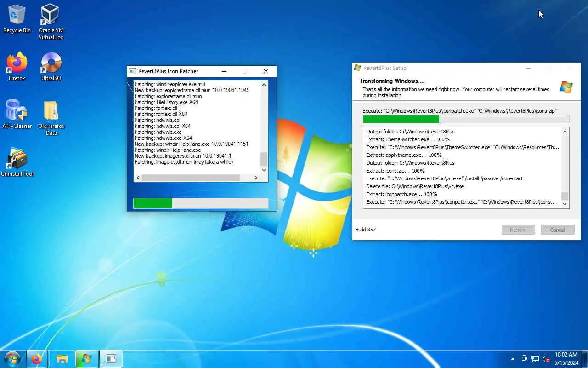The width and height of the screenshot is (588, 368).
Task: Select the Firefox desktop shortcut
Action: coord(17,66)
